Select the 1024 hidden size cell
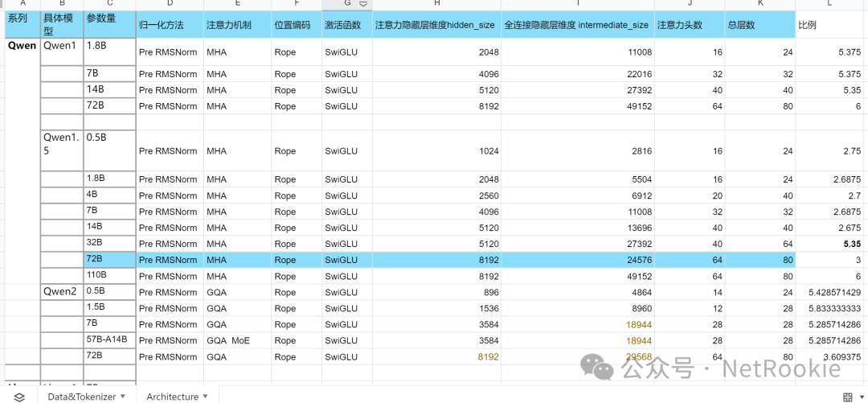This screenshot has width=868, height=403. coord(436,150)
